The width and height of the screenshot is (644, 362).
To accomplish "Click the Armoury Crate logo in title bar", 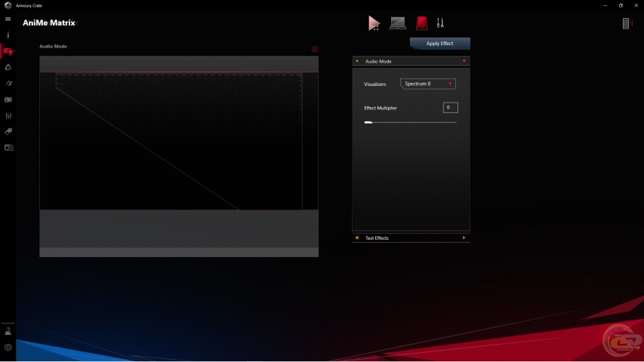I will click(8, 5).
